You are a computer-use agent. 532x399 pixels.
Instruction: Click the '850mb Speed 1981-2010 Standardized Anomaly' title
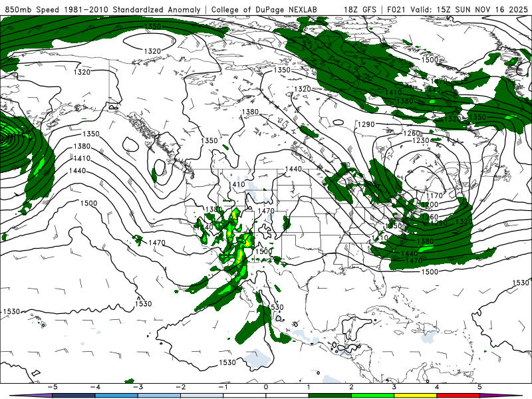pos(103,9)
